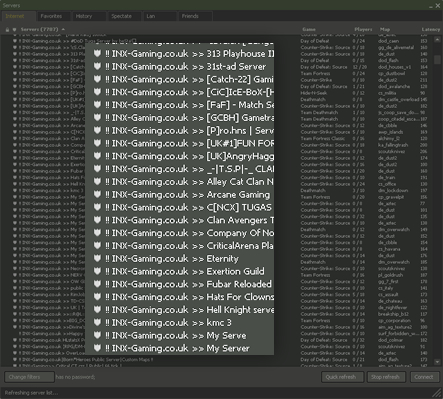443x399 pixels.
Task: Click map name ka_fallingtrash
Action: click(x=393, y=145)
